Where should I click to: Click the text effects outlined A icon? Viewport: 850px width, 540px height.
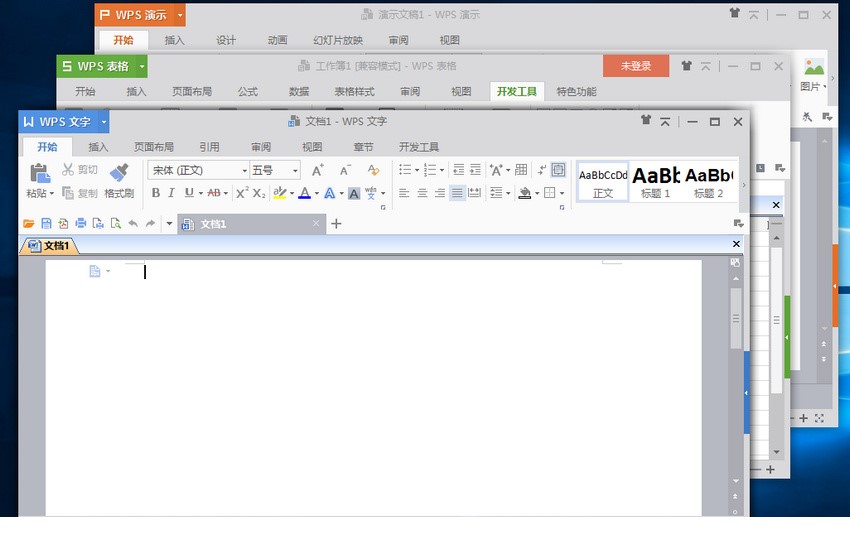330,193
